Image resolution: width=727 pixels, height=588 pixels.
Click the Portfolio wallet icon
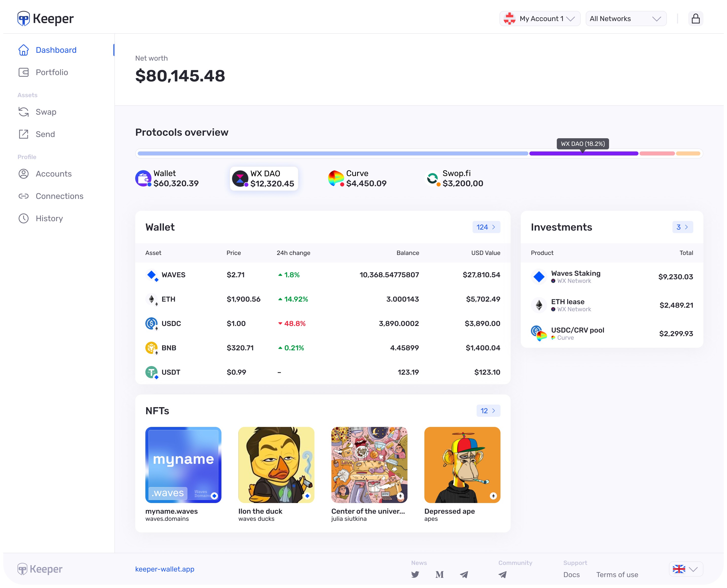click(x=23, y=72)
